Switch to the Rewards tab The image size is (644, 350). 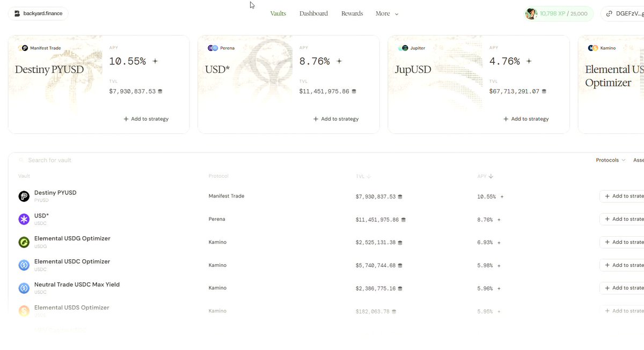(352, 13)
